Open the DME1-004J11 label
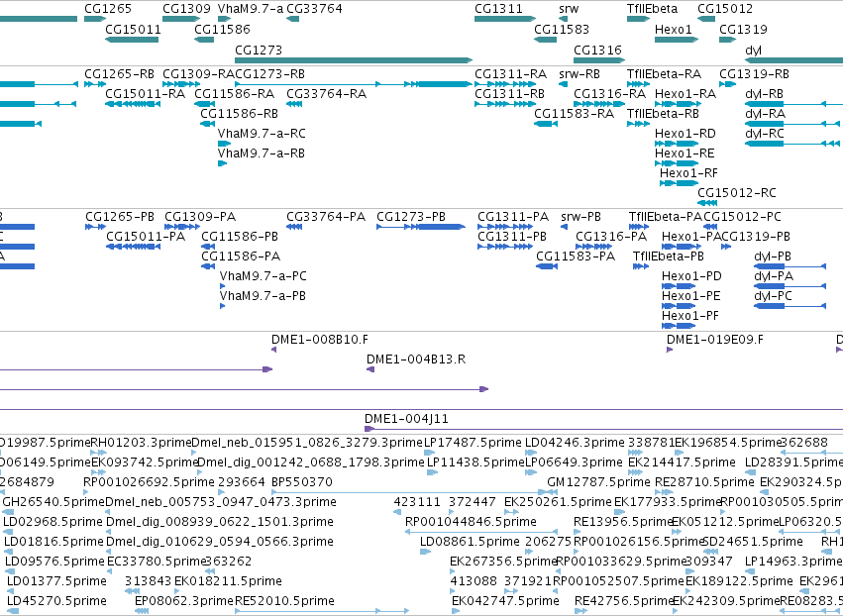 (406, 419)
